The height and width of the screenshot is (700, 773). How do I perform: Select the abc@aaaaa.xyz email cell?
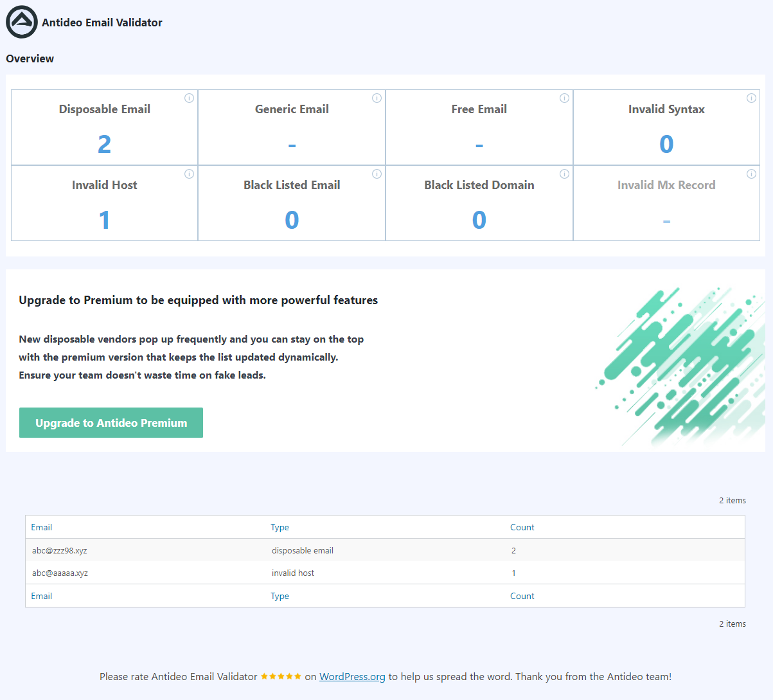point(60,573)
